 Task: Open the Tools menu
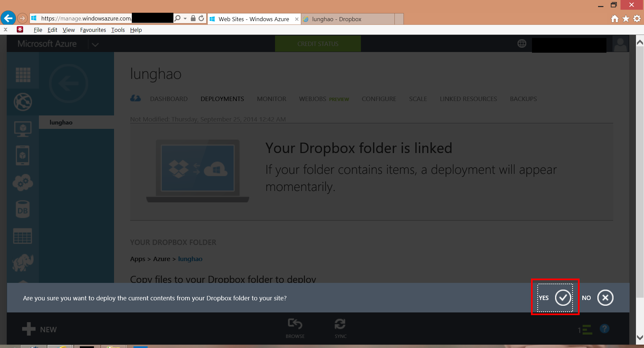click(x=118, y=30)
